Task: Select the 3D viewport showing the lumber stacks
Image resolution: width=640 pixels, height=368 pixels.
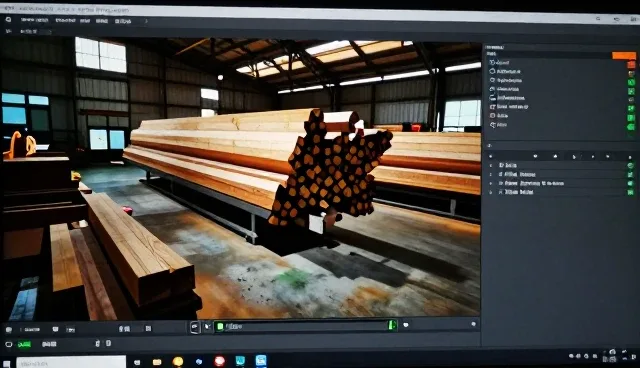Action: coord(241,177)
